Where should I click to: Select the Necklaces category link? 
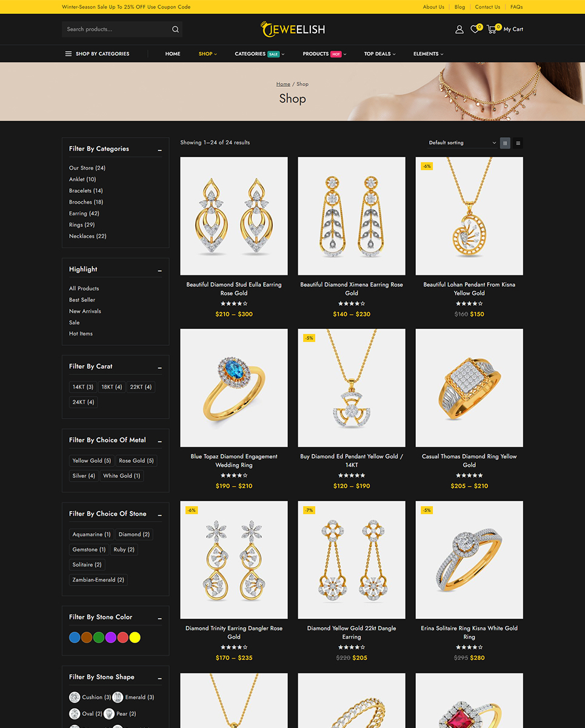pos(87,236)
